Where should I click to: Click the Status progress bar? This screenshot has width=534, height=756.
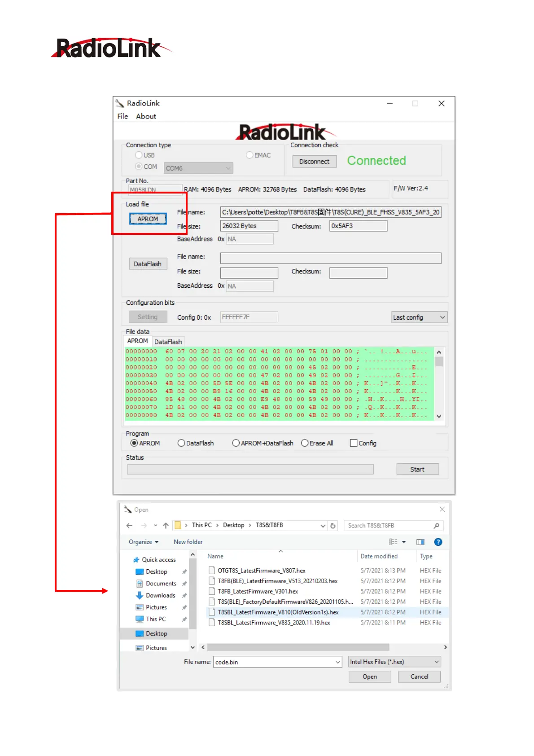point(250,470)
